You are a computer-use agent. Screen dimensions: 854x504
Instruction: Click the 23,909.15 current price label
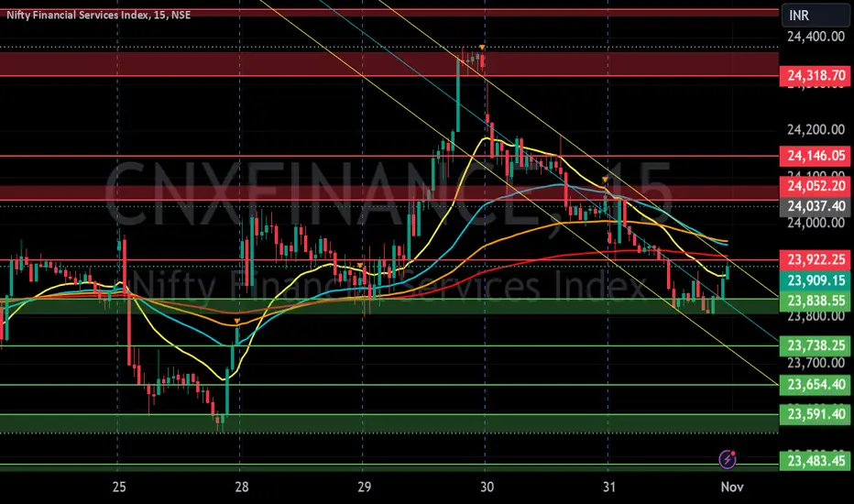[x=815, y=280]
